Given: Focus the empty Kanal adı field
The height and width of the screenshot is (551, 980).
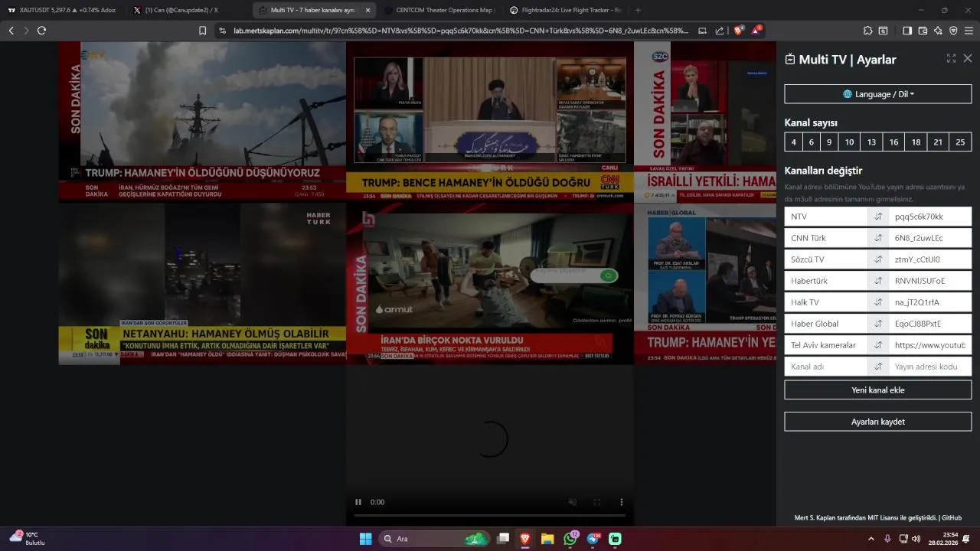Looking at the screenshot, I should click(x=826, y=367).
